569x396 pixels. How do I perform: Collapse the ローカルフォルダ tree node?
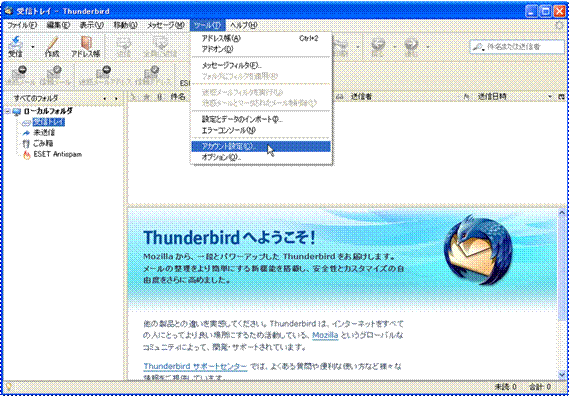(x=8, y=111)
